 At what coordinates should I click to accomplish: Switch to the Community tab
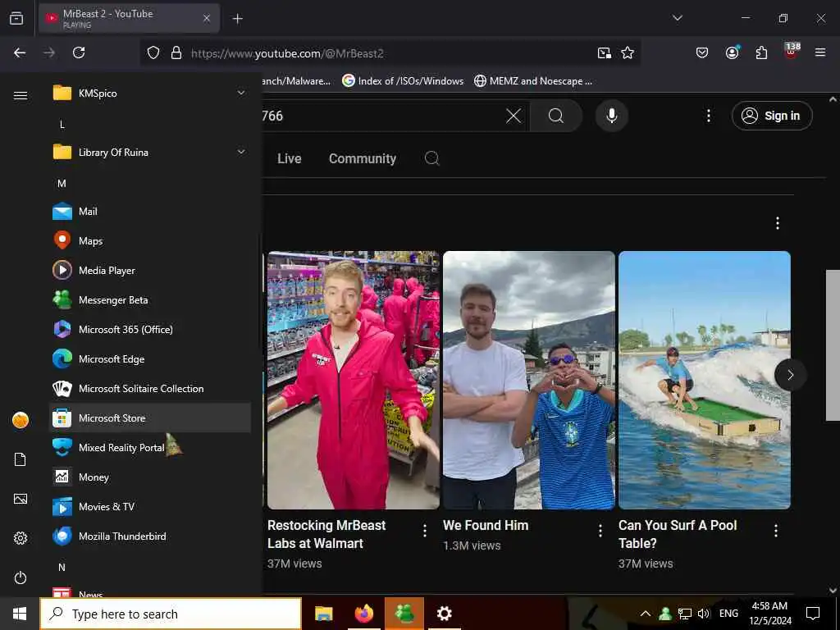pyautogui.click(x=362, y=158)
